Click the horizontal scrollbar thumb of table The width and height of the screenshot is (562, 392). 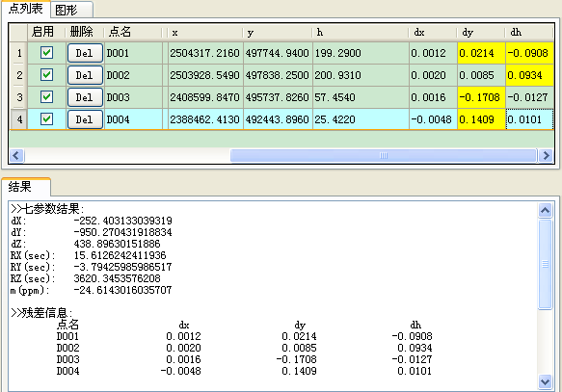(383, 156)
